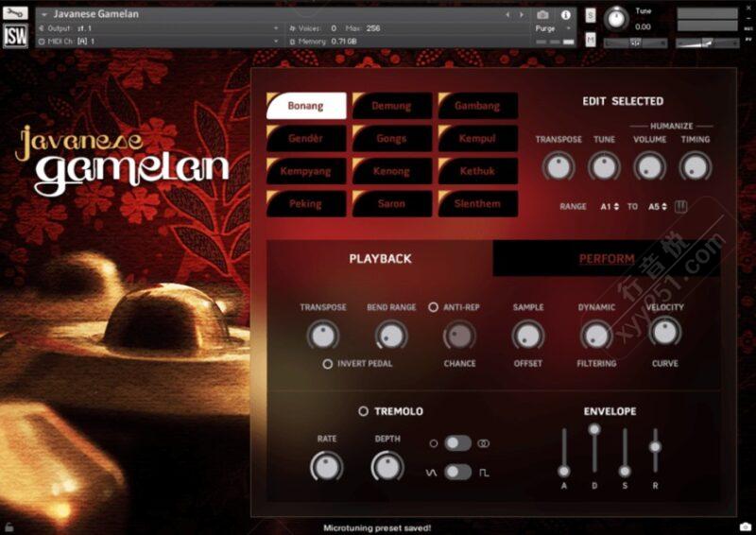Image resolution: width=756 pixels, height=535 pixels.
Task: Click the ISW logo icon
Action: pos(15,36)
